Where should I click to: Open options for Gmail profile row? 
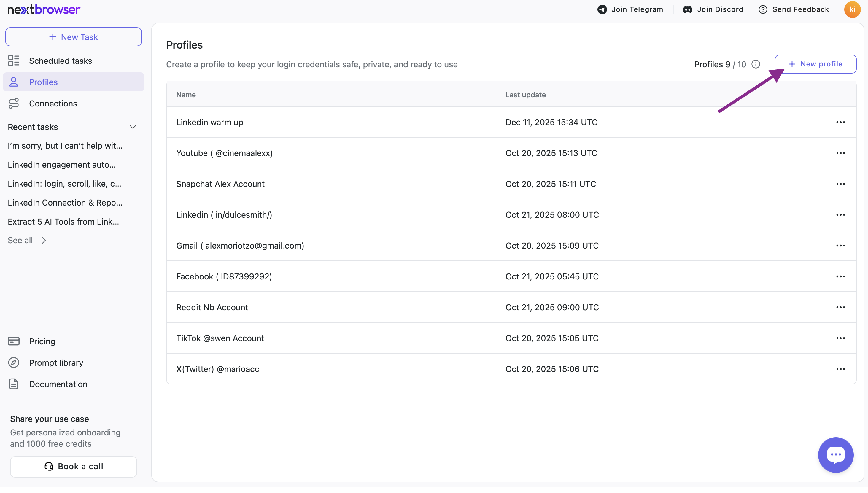tap(840, 246)
